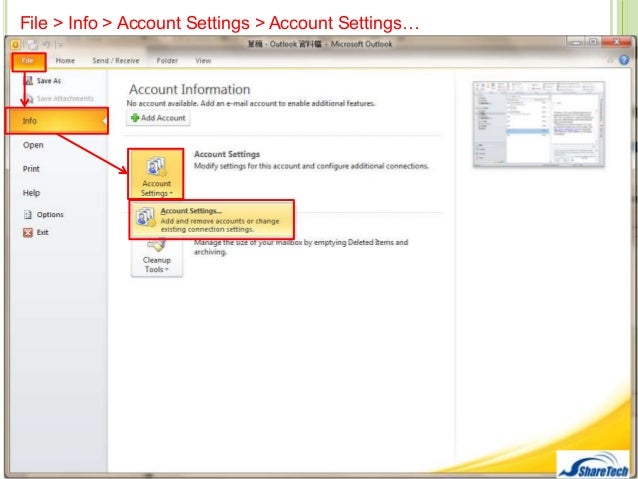Click the Add Account button
Screen dimensions: 638x479
point(158,118)
